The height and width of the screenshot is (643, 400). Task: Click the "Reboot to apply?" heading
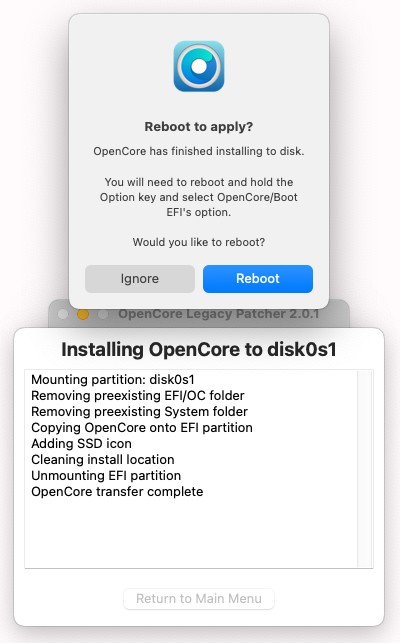pyautogui.click(x=199, y=126)
